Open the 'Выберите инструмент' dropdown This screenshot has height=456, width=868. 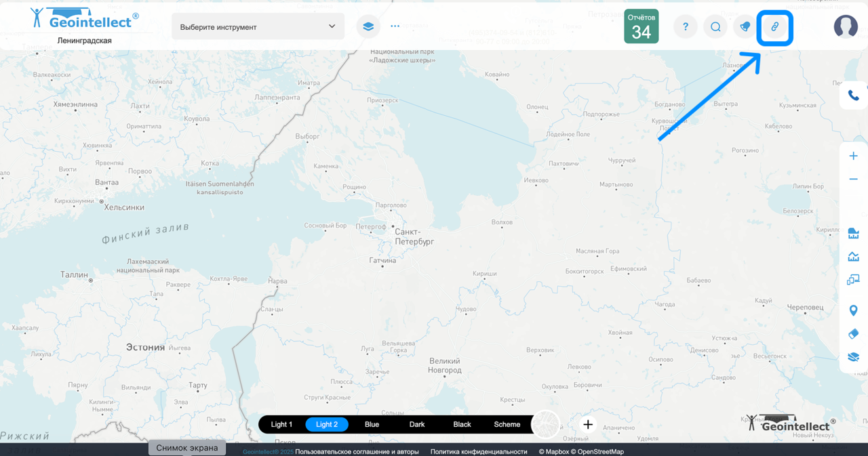[258, 27]
